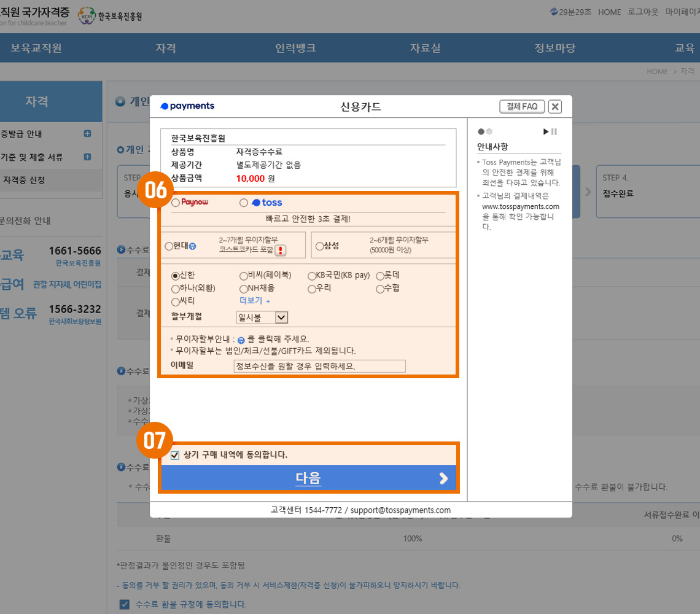
Task: Choose the 삼성 card radio button
Action: pos(319,246)
